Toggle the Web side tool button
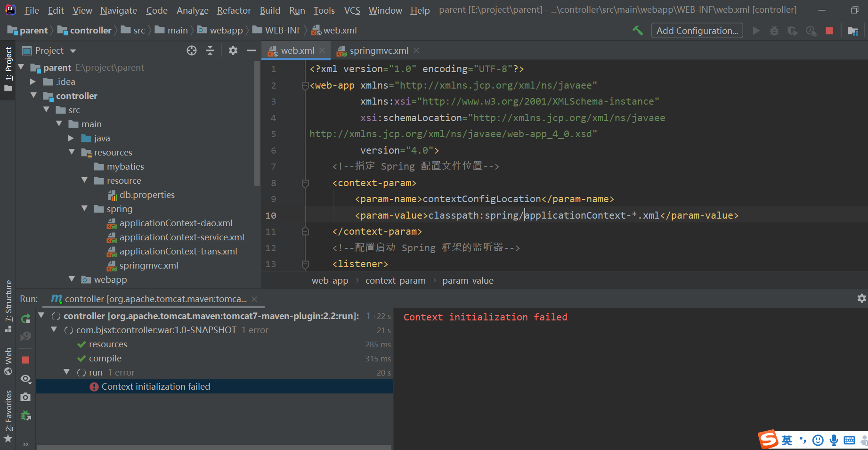868x450 pixels. (x=8, y=361)
